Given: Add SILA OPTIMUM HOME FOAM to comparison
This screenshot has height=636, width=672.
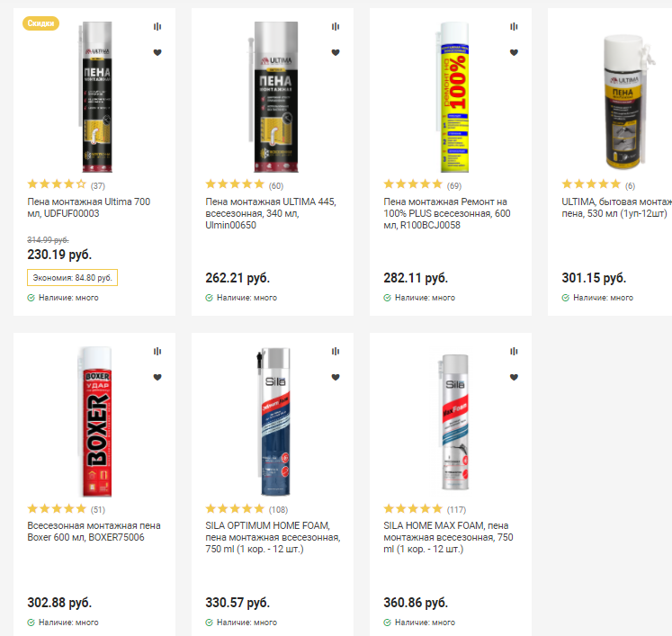Looking at the screenshot, I should (x=336, y=352).
